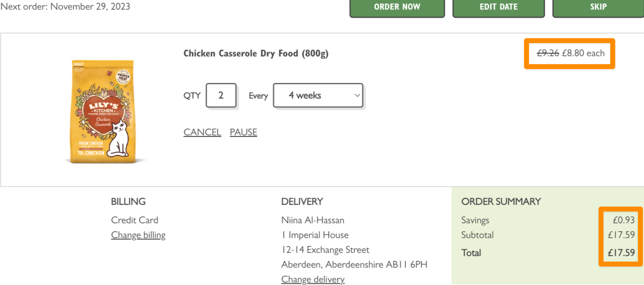Click the Savings amount £0.93
This screenshot has width=644, height=285.
pyautogui.click(x=624, y=220)
